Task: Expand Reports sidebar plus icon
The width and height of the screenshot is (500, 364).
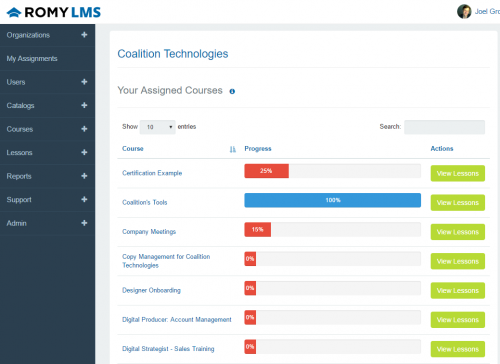Action: coord(84,176)
